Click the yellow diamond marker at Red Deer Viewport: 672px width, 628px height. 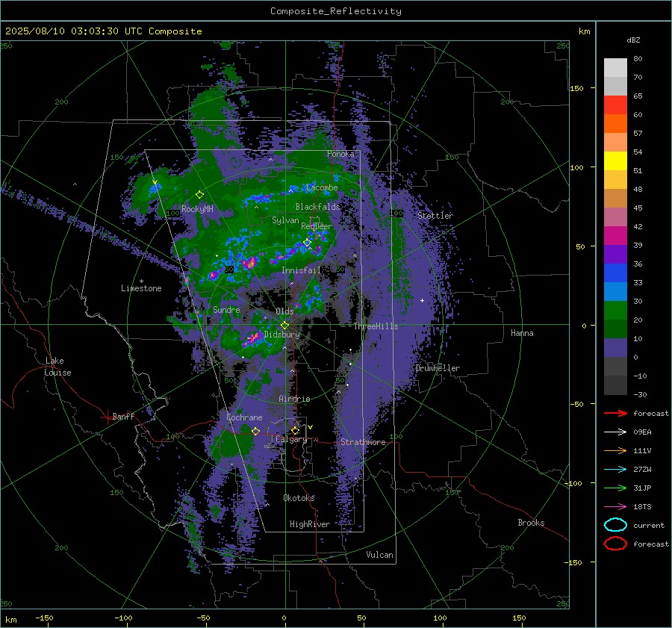pyautogui.click(x=307, y=243)
